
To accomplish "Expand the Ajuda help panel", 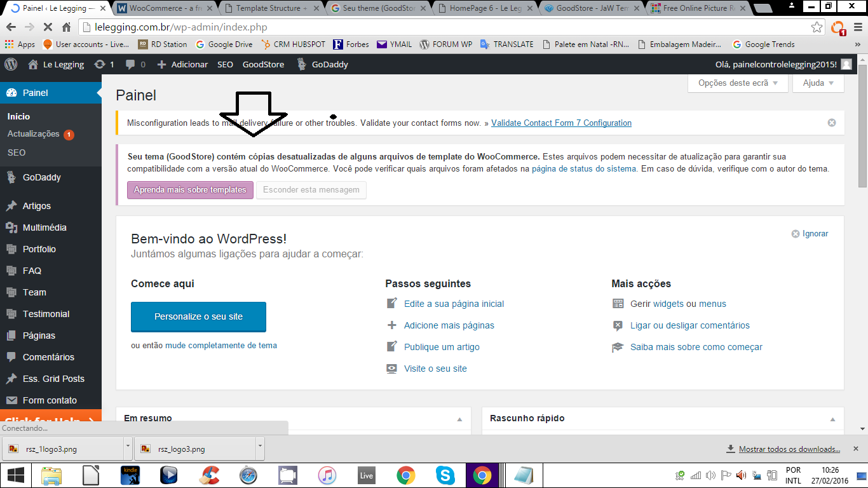I will coord(818,83).
